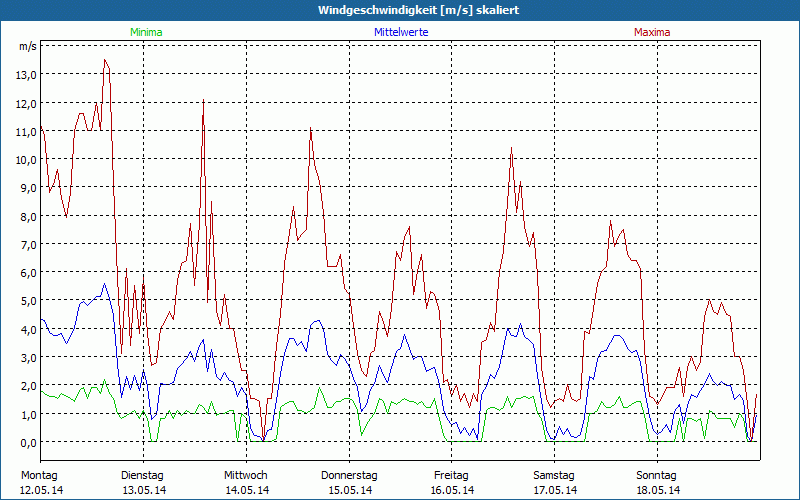Click the red Maxima peak above 13 m/s on Monday
The image size is (800, 500).
[x=105, y=61]
